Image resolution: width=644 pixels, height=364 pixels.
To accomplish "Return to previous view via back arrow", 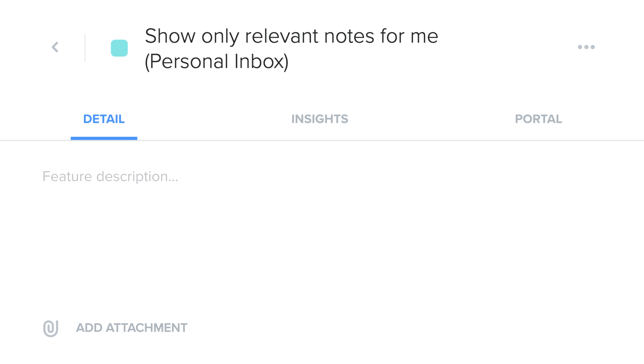I will (55, 47).
